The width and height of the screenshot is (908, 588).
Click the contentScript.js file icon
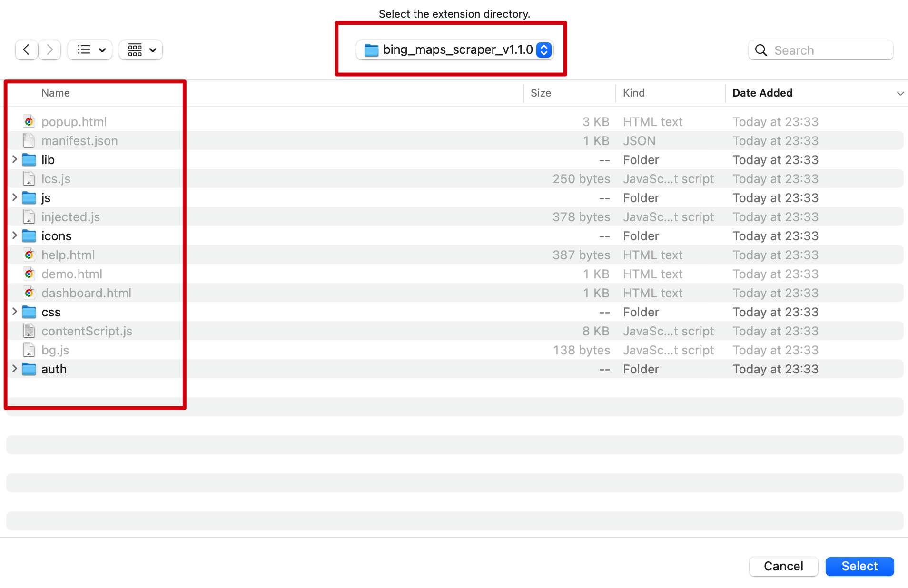29,331
